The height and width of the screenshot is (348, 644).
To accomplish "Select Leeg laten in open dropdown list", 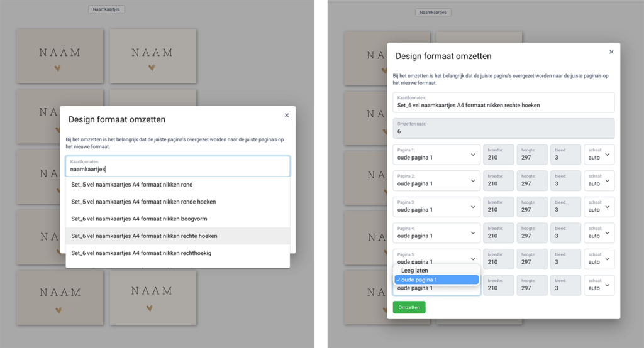I will point(436,271).
